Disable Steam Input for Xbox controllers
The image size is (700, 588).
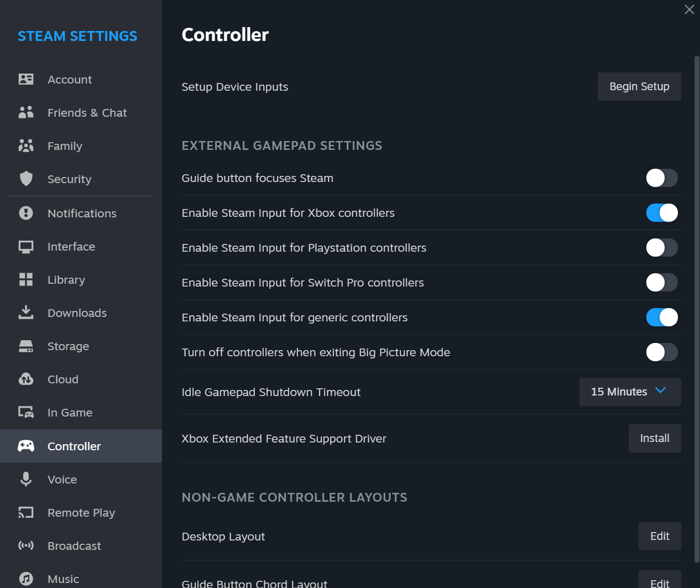[662, 213]
